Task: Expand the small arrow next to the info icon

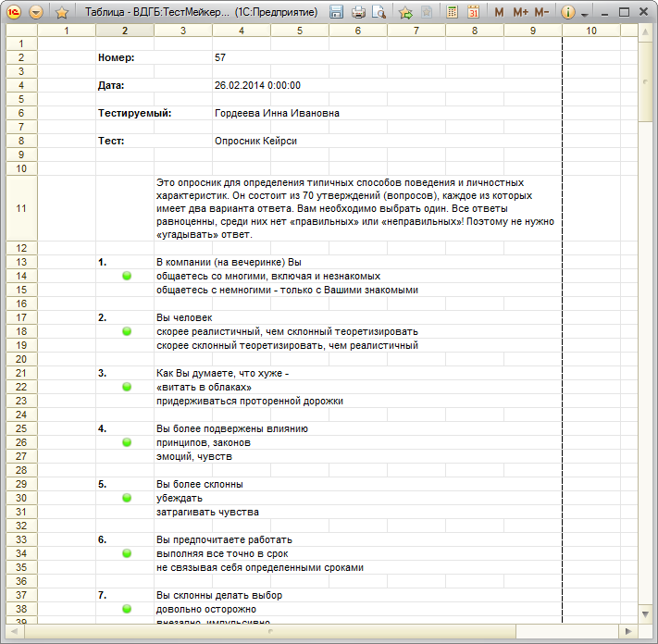Action: tap(585, 15)
